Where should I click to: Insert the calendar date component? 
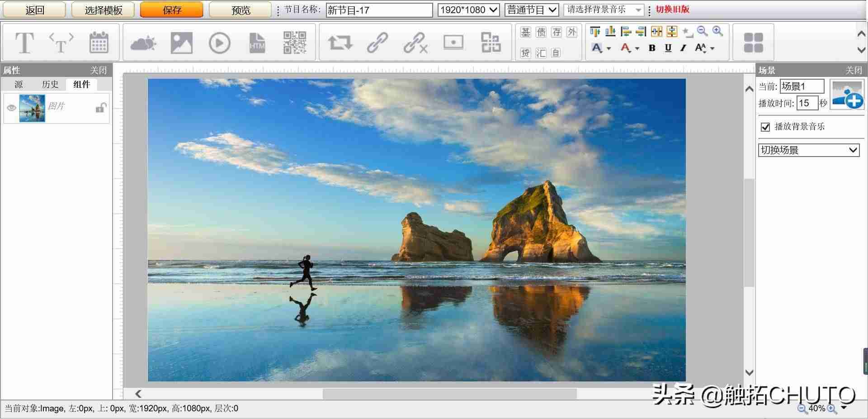[99, 43]
